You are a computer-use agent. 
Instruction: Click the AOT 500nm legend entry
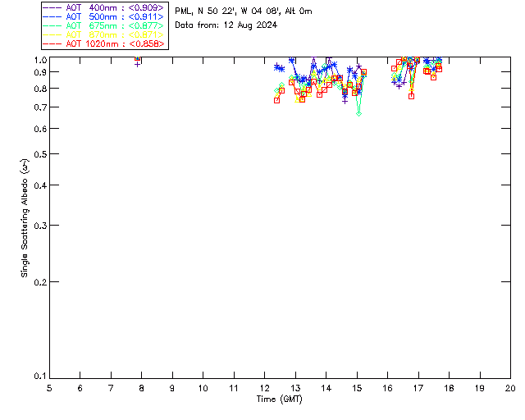(x=103, y=16)
